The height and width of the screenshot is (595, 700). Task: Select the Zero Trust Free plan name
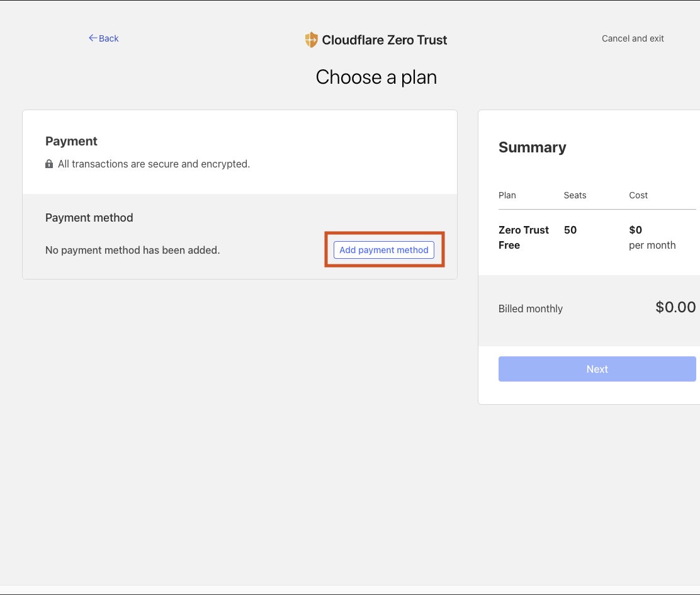(523, 237)
